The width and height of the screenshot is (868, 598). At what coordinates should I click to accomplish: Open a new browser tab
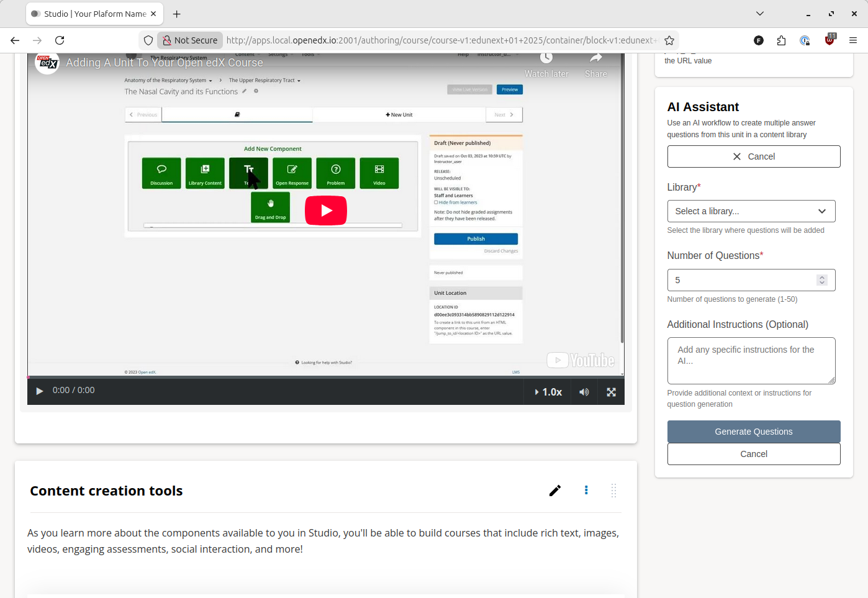click(x=177, y=14)
